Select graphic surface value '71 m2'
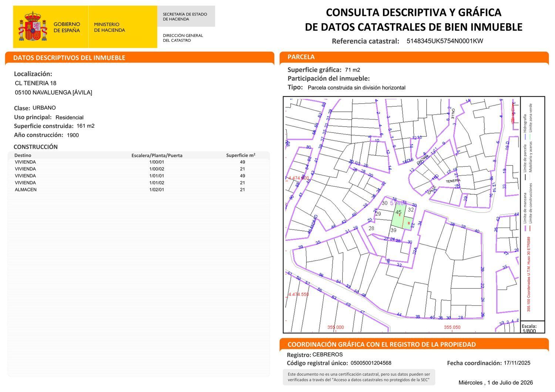The height and width of the screenshot is (392, 555). tap(352, 70)
